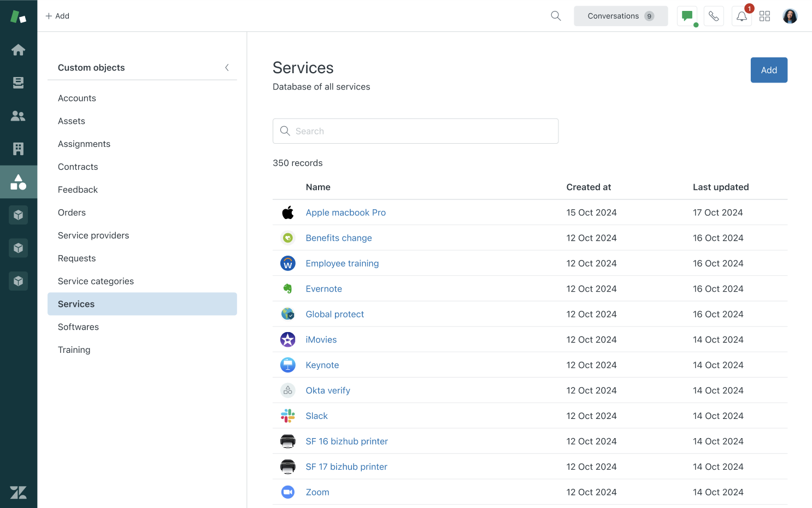Open the Customers icon in the sidebar
Viewport: 812px width, 508px height.
(x=18, y=115)
